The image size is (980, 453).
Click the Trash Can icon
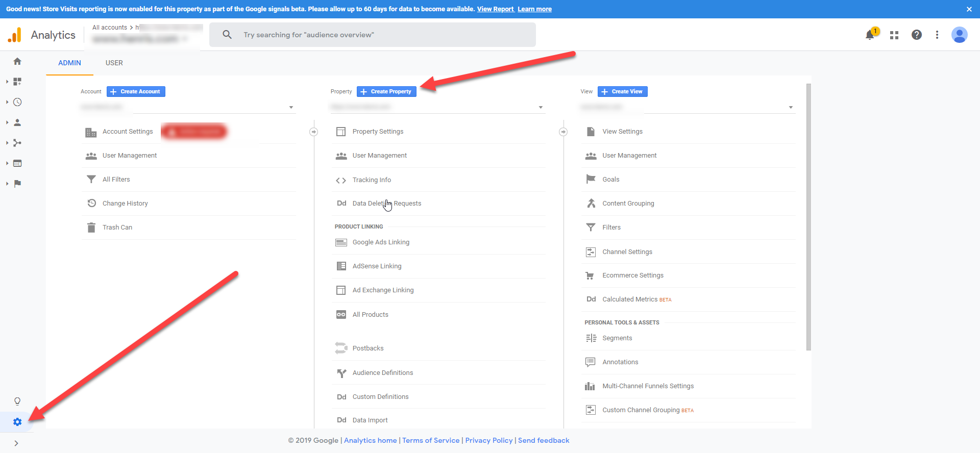tap(91, 227)
